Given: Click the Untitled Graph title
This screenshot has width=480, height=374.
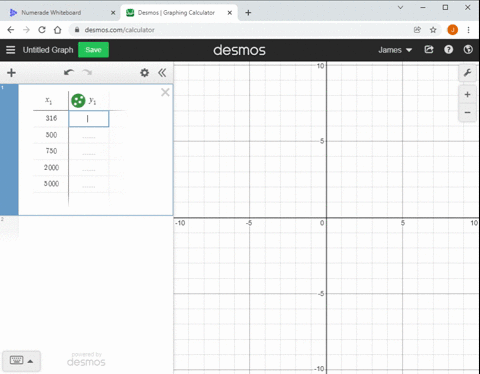Looking at the screenshot, I should click(48, 50).
